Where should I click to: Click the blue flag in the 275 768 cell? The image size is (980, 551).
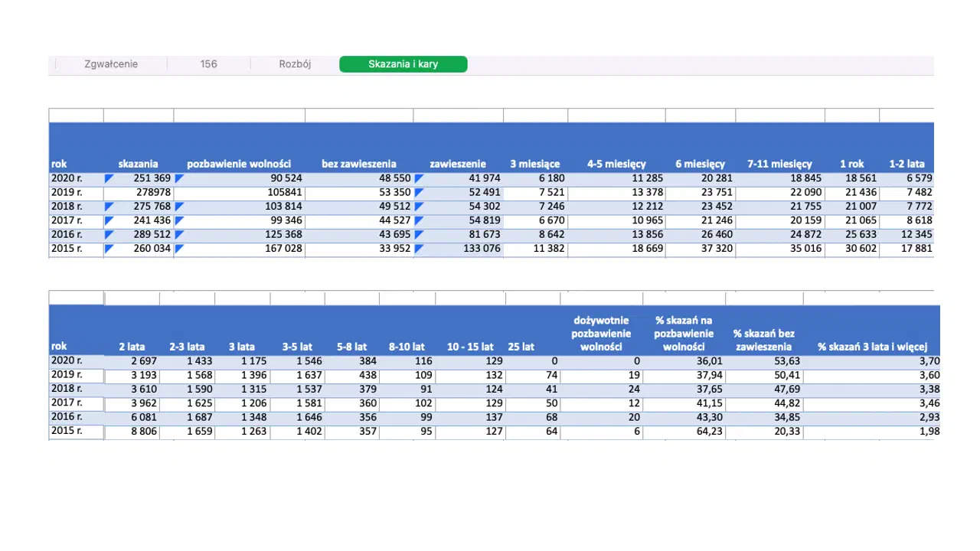pos(109,207)
